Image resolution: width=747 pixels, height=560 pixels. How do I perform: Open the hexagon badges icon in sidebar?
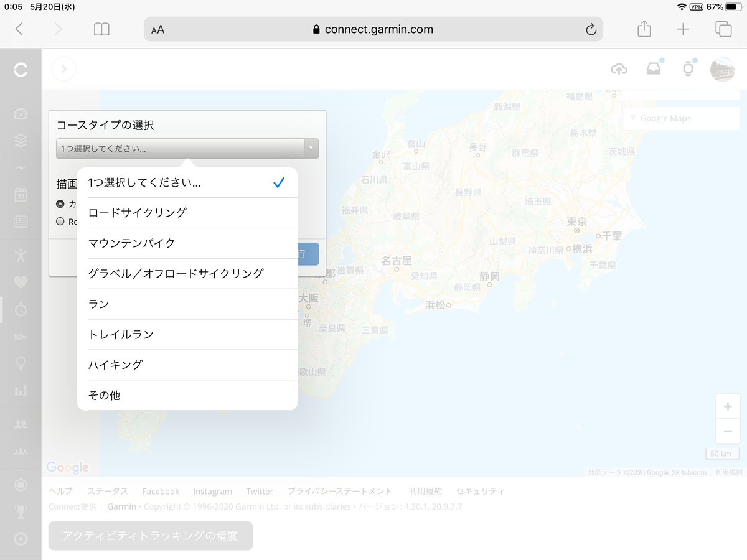21,485
